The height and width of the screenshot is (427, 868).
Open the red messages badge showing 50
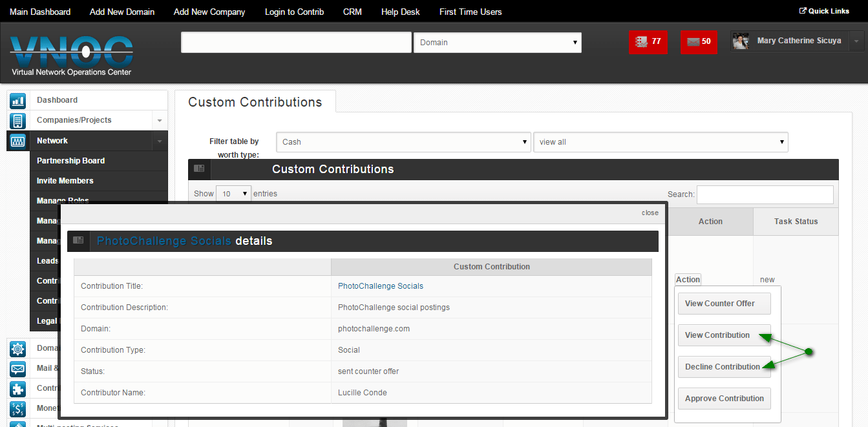point(699,41)
